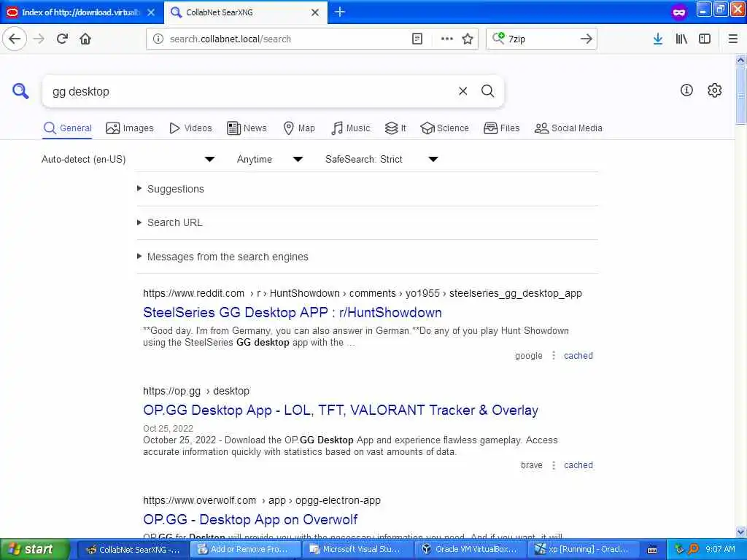Close the CollabNet SearXNG tab

[x=315, y=12]
